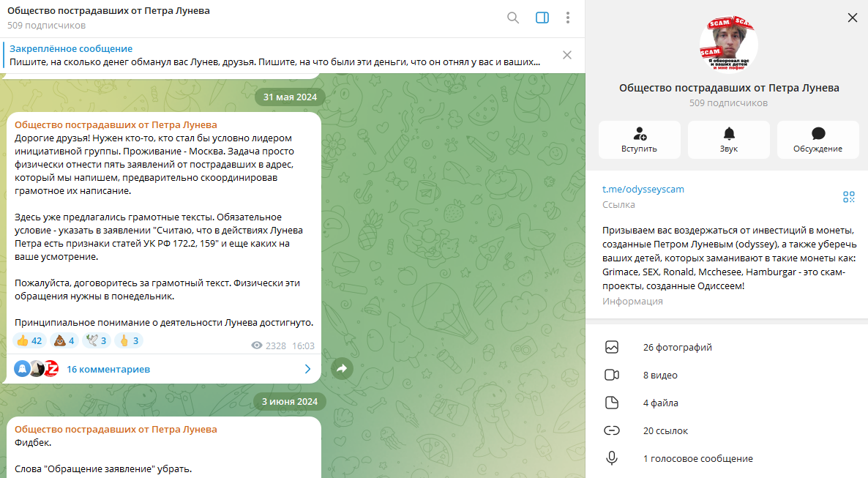Image resolution: width=868 pixels, height=478 pixels.
Task: Click the Фидбек. message text
Action: pyautogui.click(x=33, y=443)
